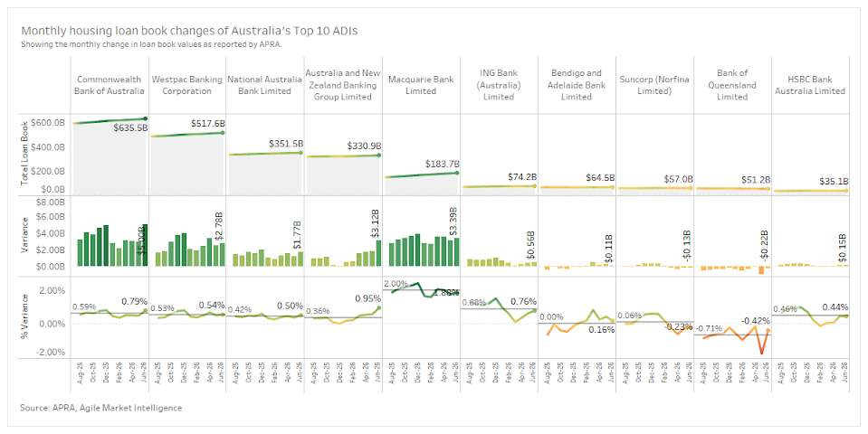Click the -0.71% Bank of Queensland average label
868x434 pixels.
tap(709, 328)
